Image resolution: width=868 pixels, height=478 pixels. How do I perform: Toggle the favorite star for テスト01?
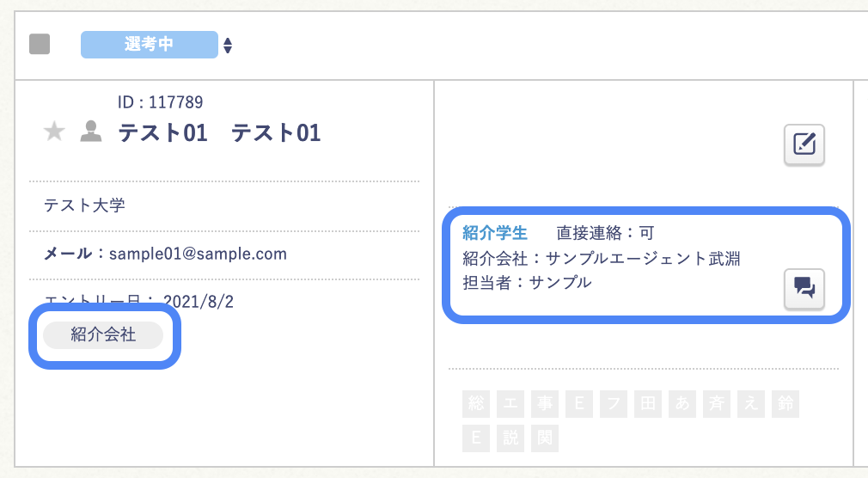(54, 132)
